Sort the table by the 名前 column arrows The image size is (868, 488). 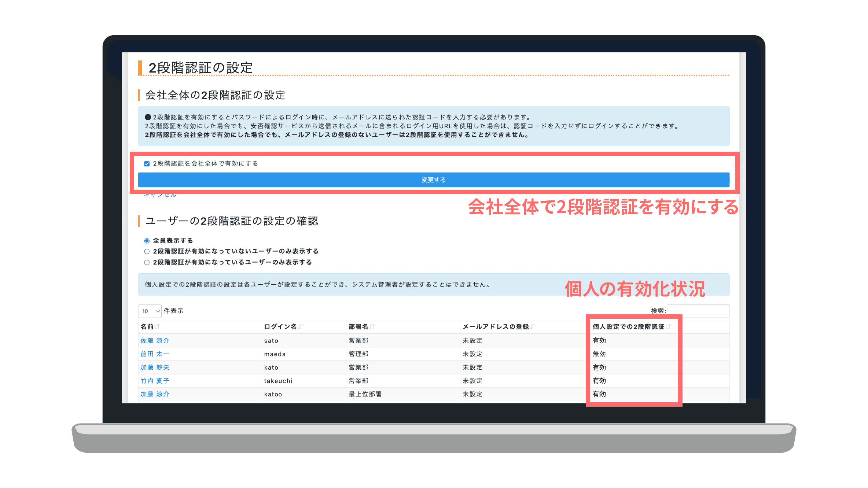(158, 326)
